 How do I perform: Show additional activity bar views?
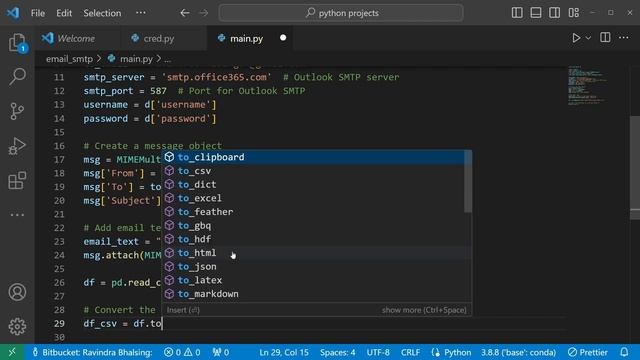pyautogui.click(x=17, y=215)
